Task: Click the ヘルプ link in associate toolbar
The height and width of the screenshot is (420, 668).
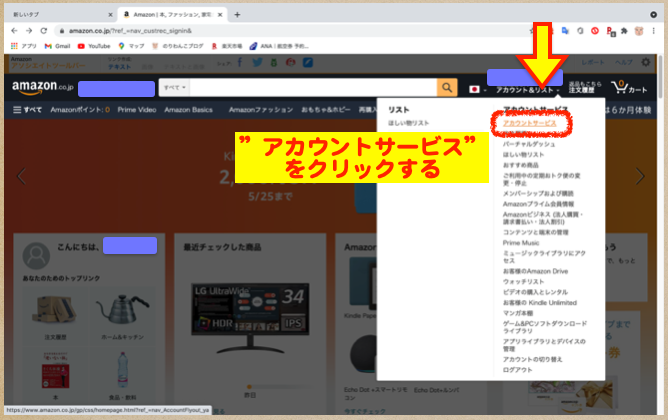Action: (623, 62)
